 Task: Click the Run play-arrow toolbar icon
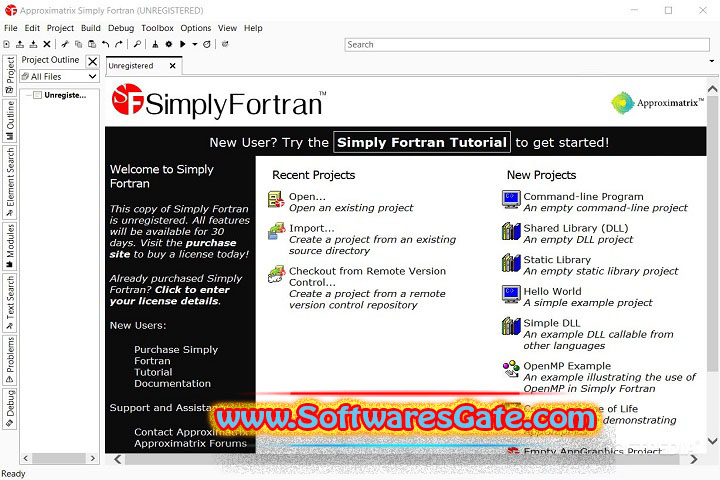pyautogui.click(x=183, y=44)
